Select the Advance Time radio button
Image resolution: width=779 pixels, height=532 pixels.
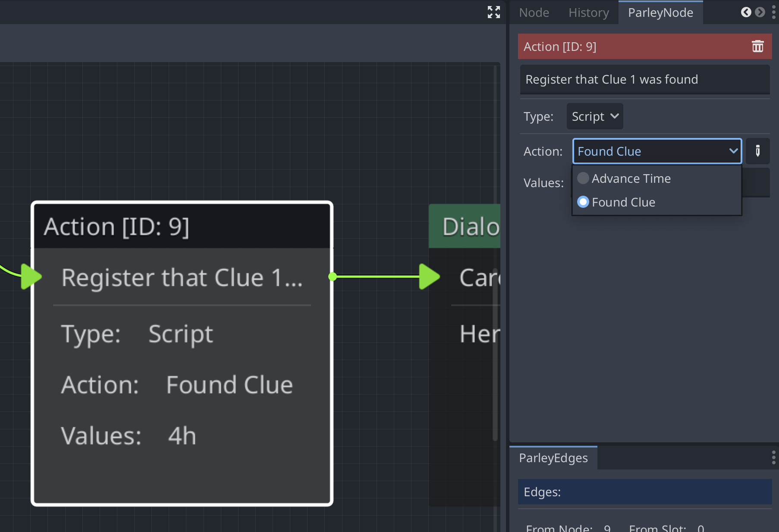[583, 178]
